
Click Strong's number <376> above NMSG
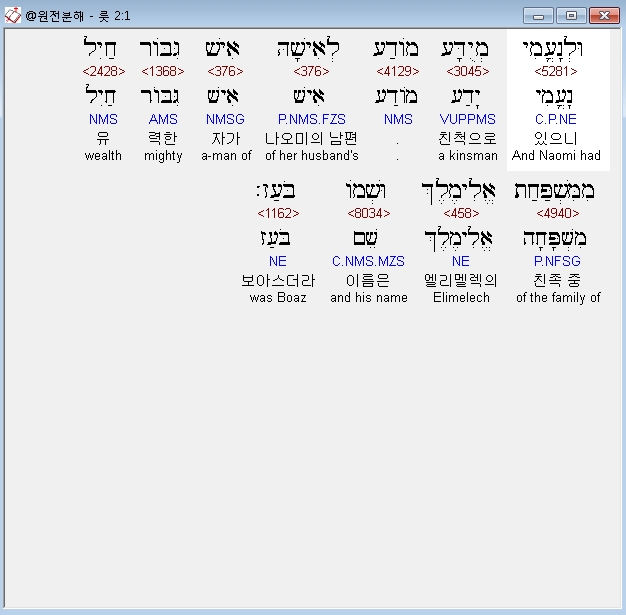click(225, 71)
